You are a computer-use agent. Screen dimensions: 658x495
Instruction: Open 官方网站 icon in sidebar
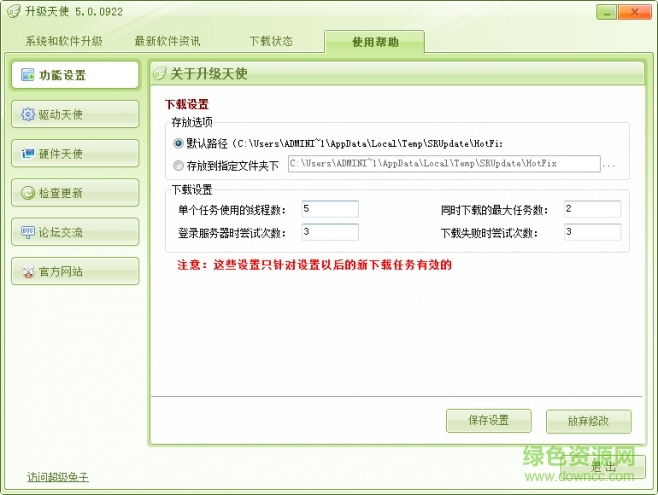[x=27, y=271]
